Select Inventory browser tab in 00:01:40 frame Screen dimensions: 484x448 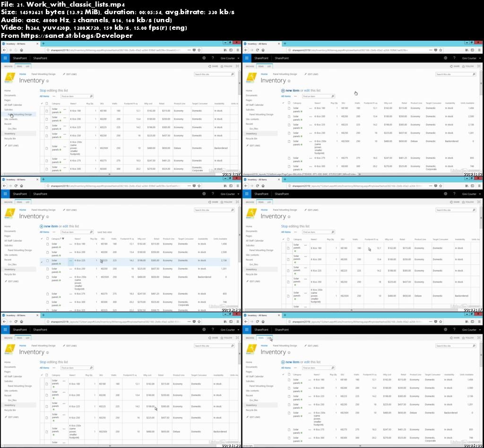pos(261,44)
